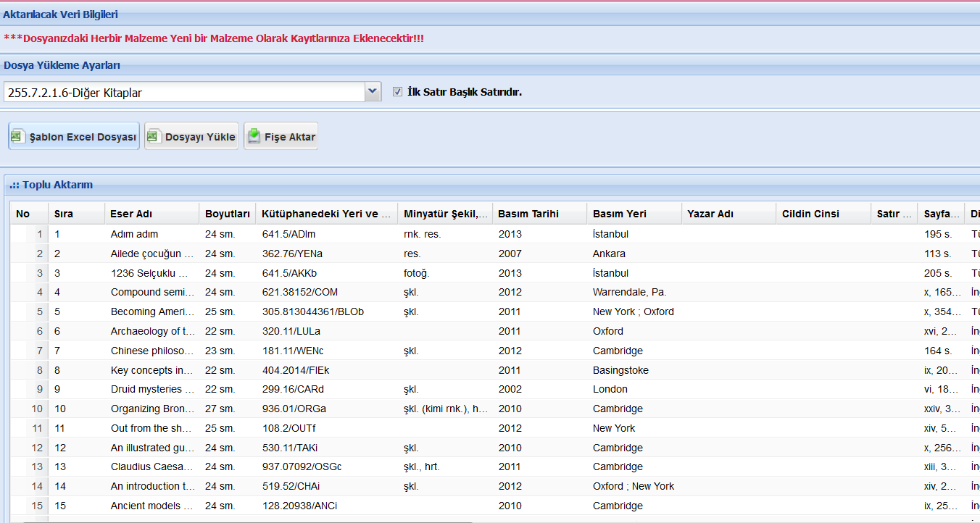Viewport: 980px width, 523px height.
Task: Click the Excel icon on Dosyayı Yükle
Action: pos(153,136)
